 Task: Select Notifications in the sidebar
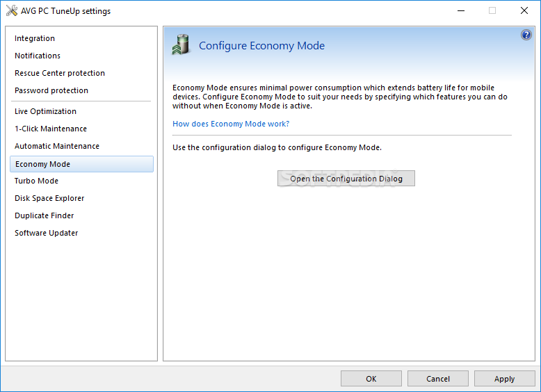tap(38, 56)
